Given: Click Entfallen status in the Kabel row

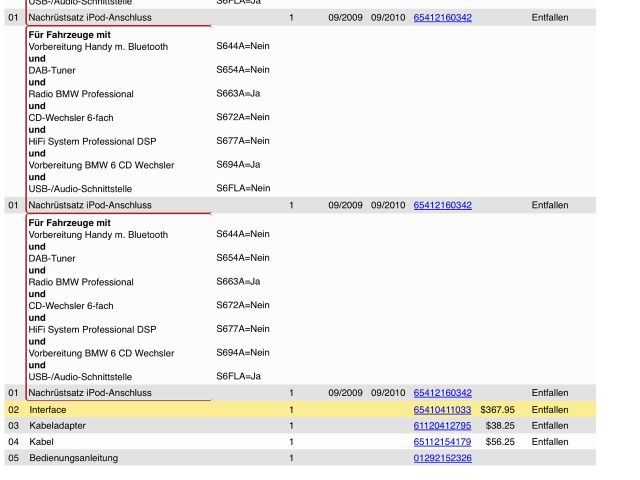Looking at the screenshot, I should (550, 442).
